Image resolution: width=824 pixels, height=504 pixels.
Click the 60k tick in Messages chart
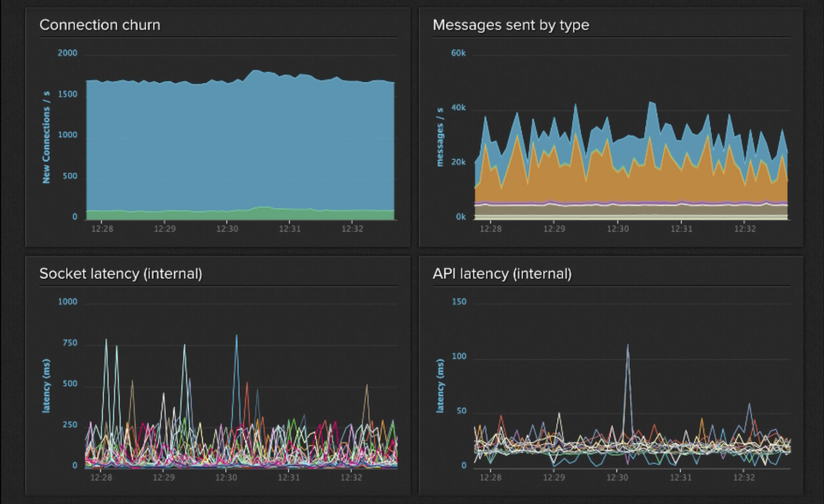point(458,53)
